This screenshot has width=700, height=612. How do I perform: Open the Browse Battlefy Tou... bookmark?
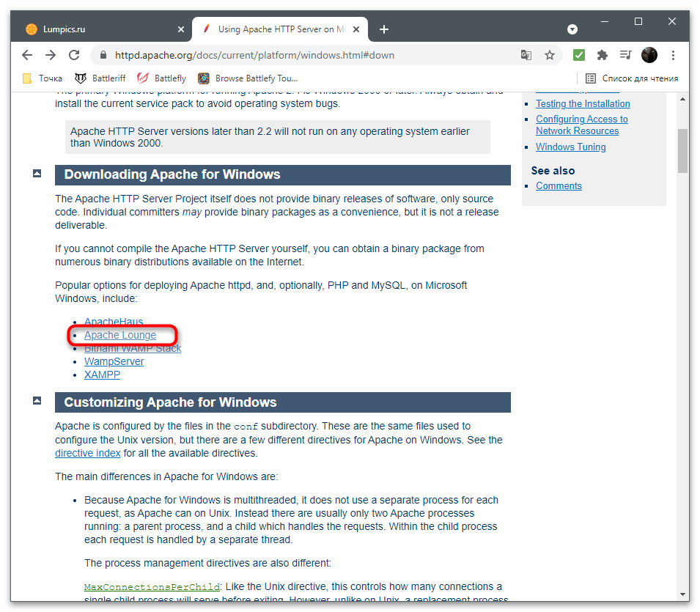click(x=248, y=78)
